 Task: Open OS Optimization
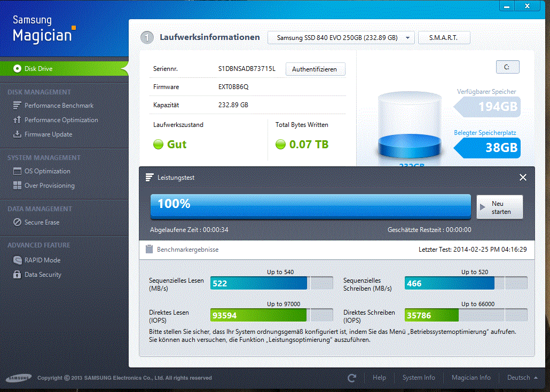[48, 171]
